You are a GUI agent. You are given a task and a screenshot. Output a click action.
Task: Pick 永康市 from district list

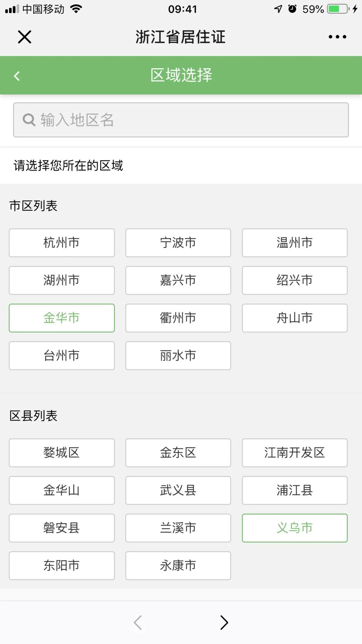[x=178, y=566]
